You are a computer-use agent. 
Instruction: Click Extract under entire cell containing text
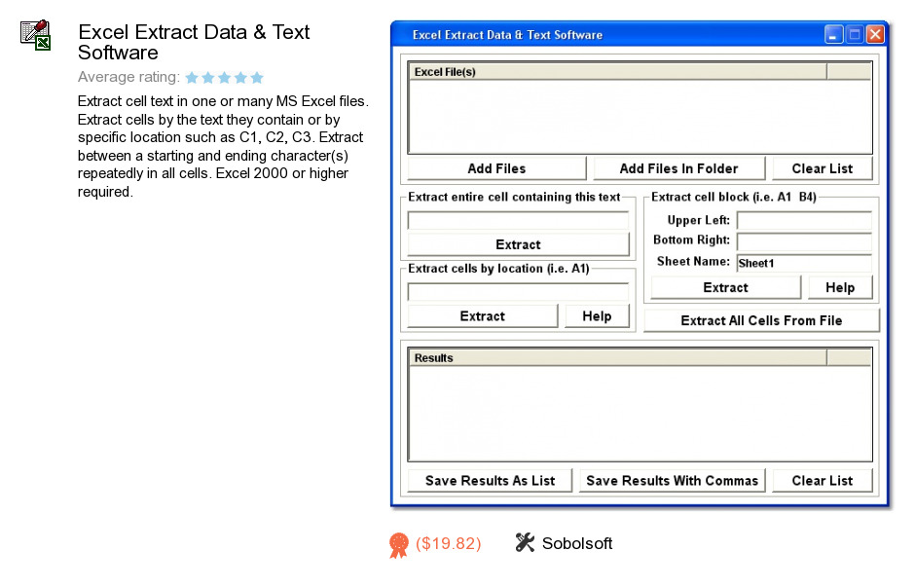pos(518,244)
